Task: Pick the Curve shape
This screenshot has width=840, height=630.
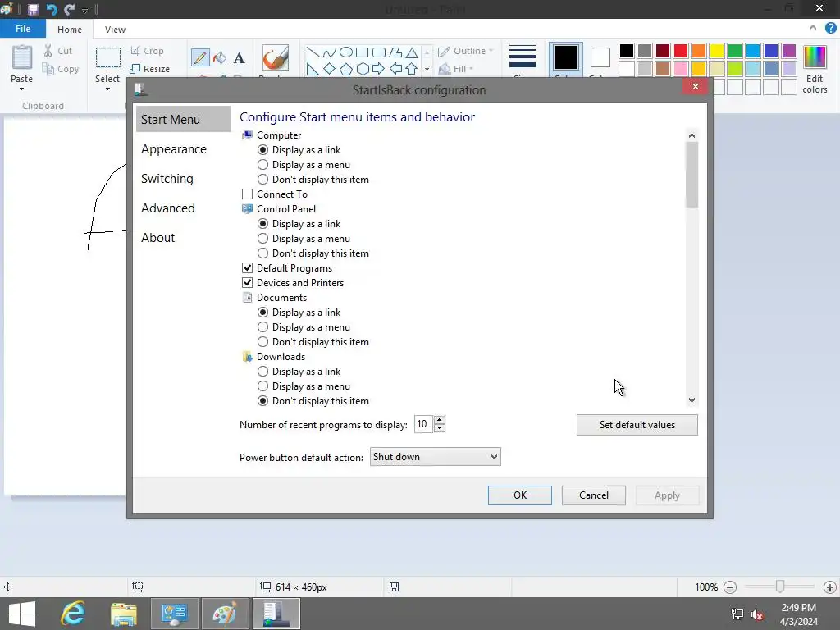Action: (330, 52)
